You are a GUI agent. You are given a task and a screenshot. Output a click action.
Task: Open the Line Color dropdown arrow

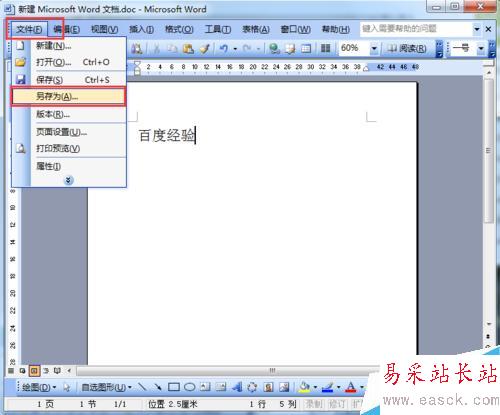(338, 387)
